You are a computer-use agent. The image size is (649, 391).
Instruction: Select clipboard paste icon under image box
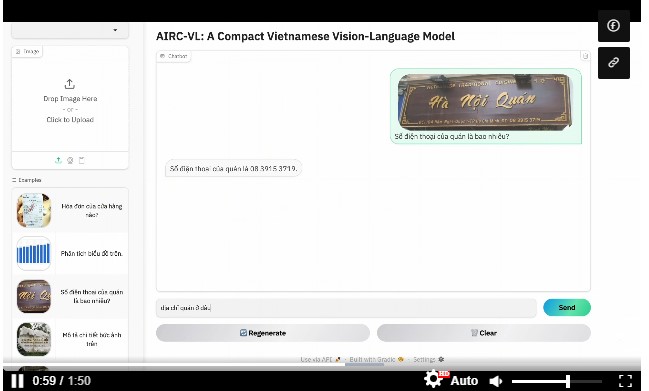82,160
